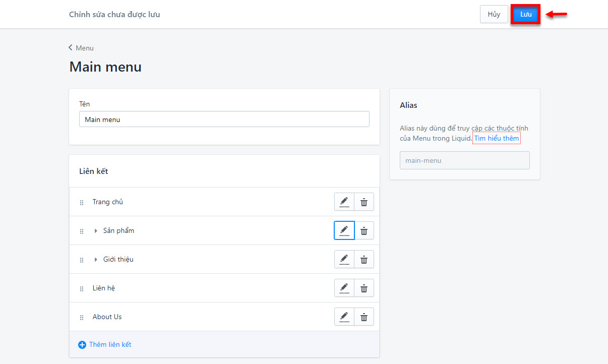Click the Tên menu name field

point(224,119)
